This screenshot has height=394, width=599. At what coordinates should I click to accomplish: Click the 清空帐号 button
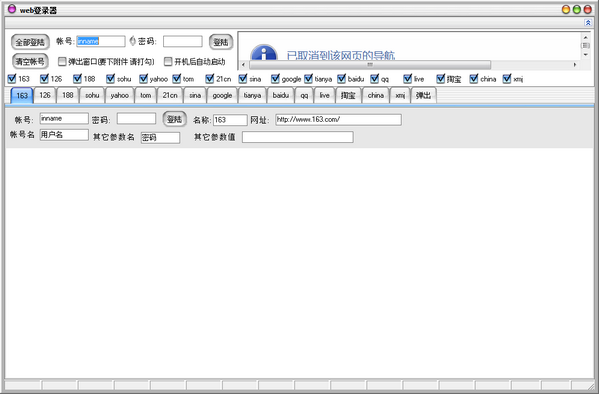pos(30,61)
